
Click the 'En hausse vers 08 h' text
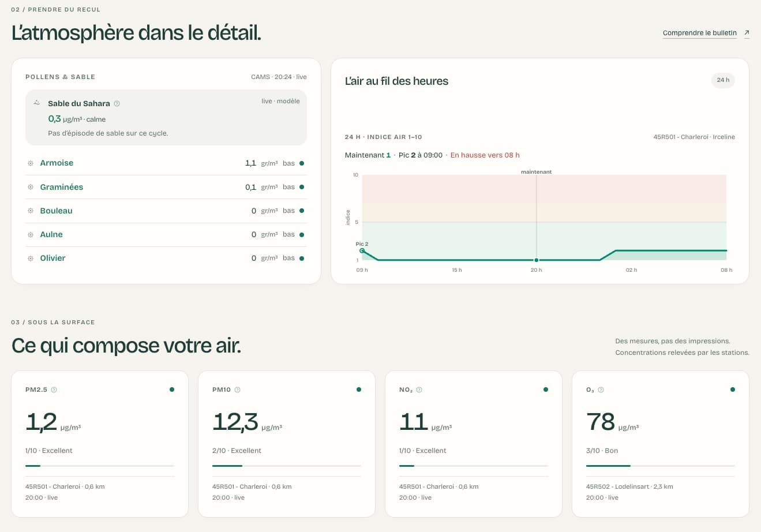485,155
